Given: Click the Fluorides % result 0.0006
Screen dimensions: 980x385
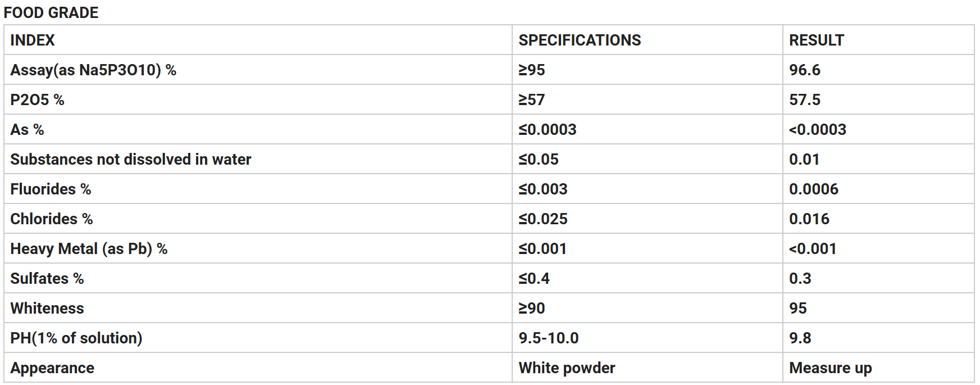Looking at the screenshot, I should point(814,189).
